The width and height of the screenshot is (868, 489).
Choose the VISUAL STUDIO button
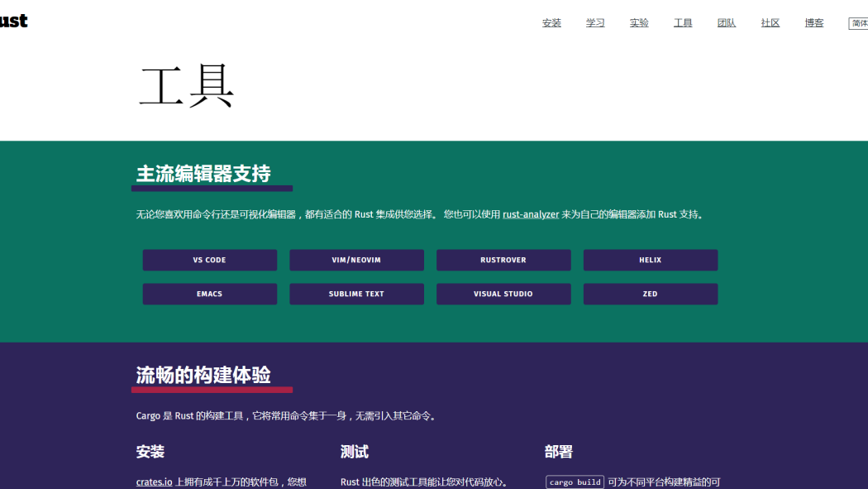503,294
